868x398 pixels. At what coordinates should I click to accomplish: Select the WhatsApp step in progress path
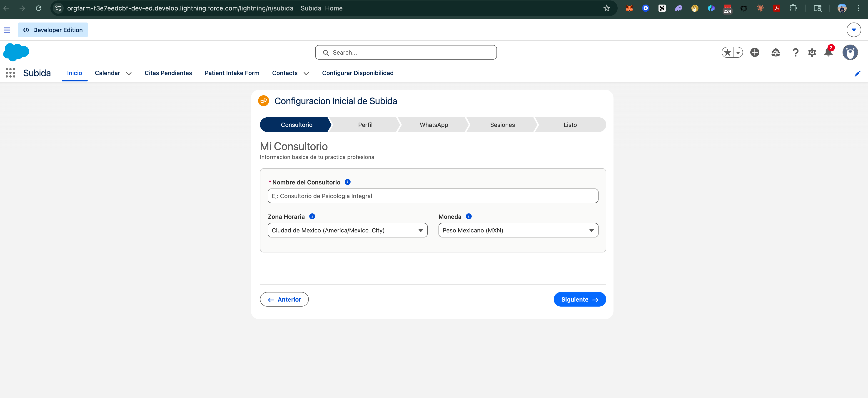click(x=434, y=125)
